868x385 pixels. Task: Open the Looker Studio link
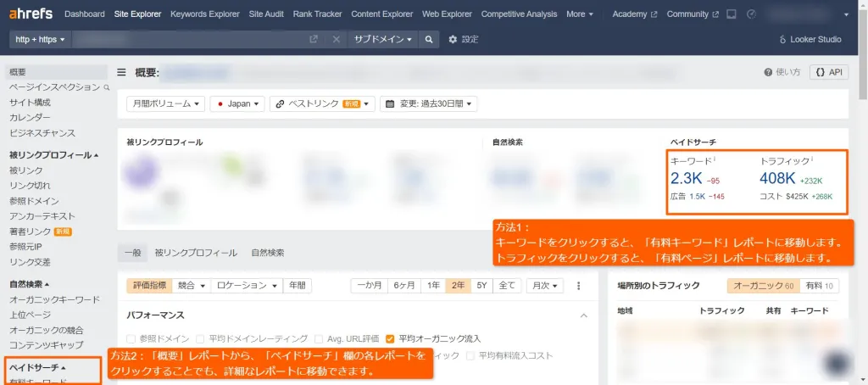[x=810, y=39]
